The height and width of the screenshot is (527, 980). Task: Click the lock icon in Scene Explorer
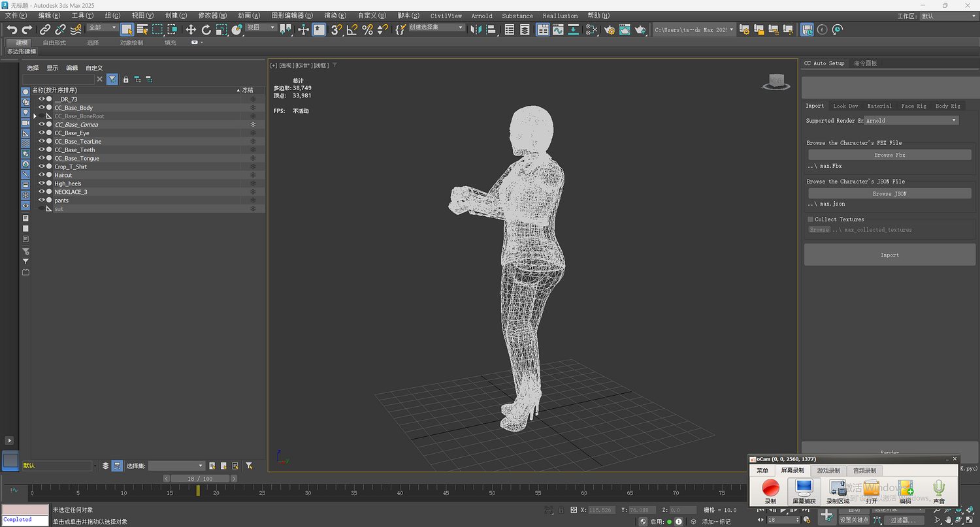tap(126, 80)
